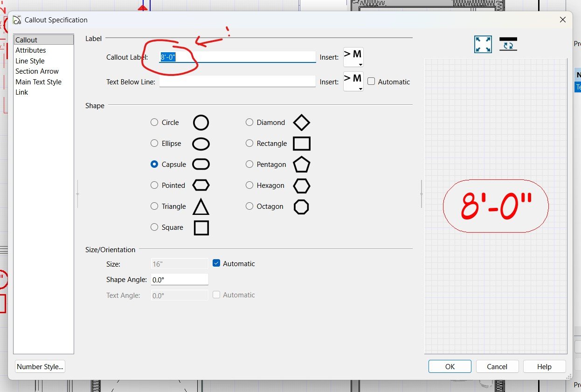Switch to the Section Arrow panel

click(37, 71)
